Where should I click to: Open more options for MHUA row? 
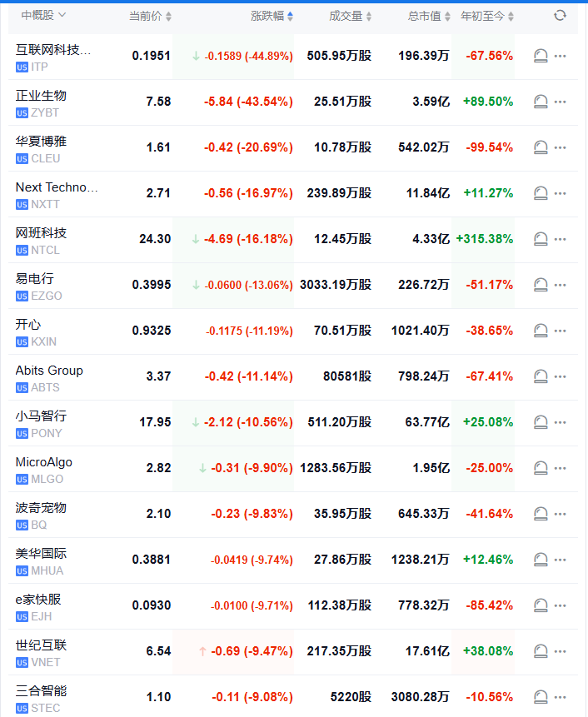[561, 560]
